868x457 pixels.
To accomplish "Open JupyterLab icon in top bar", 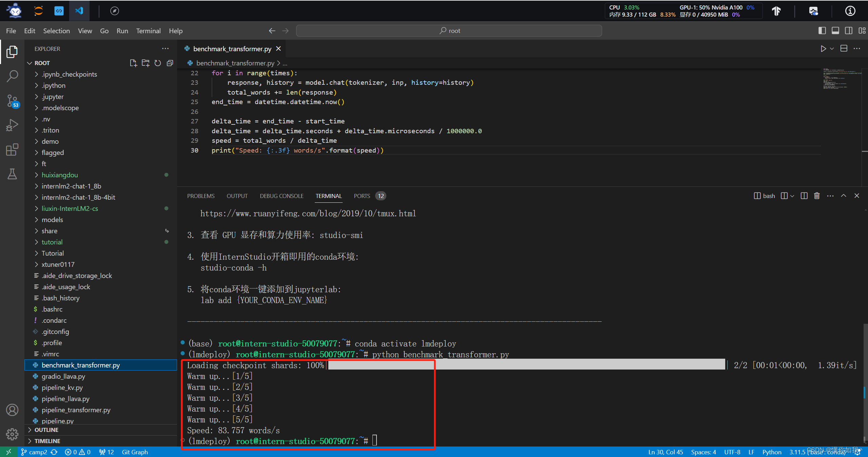I will [x=38, y=11].
